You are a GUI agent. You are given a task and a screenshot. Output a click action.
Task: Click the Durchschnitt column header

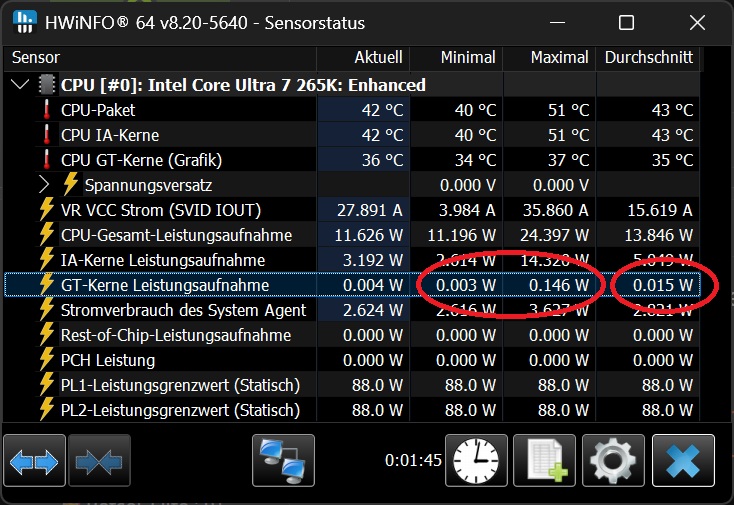(x=648, y=58)
